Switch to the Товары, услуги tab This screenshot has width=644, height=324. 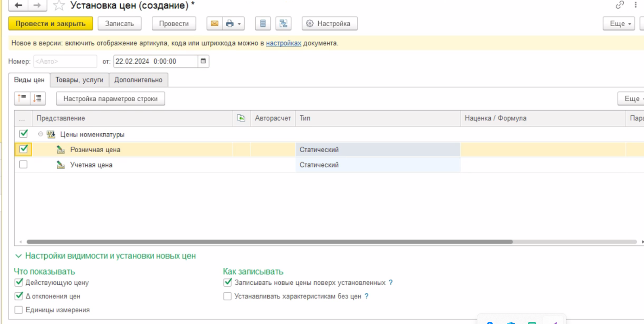click(79, 80)
